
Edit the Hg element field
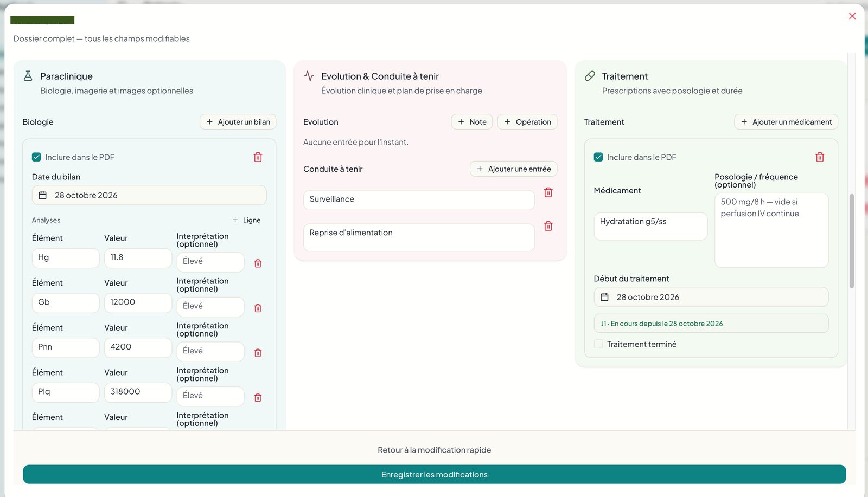click(66, 258)
